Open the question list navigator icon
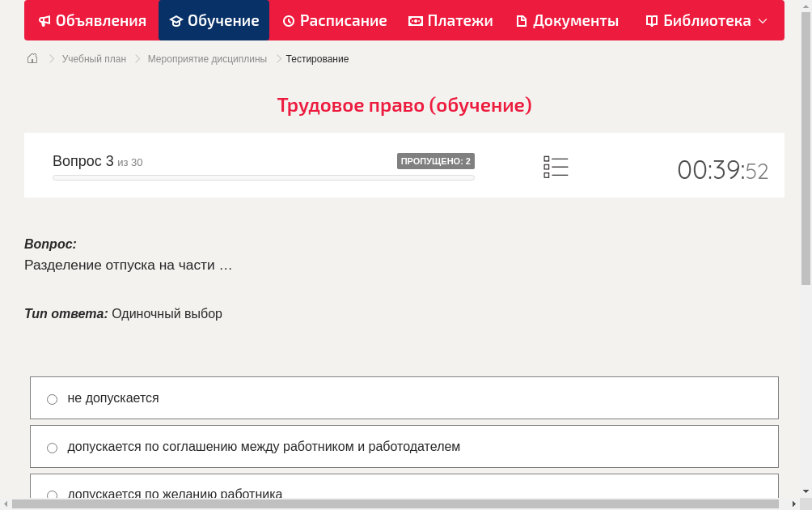 point(556,166)
